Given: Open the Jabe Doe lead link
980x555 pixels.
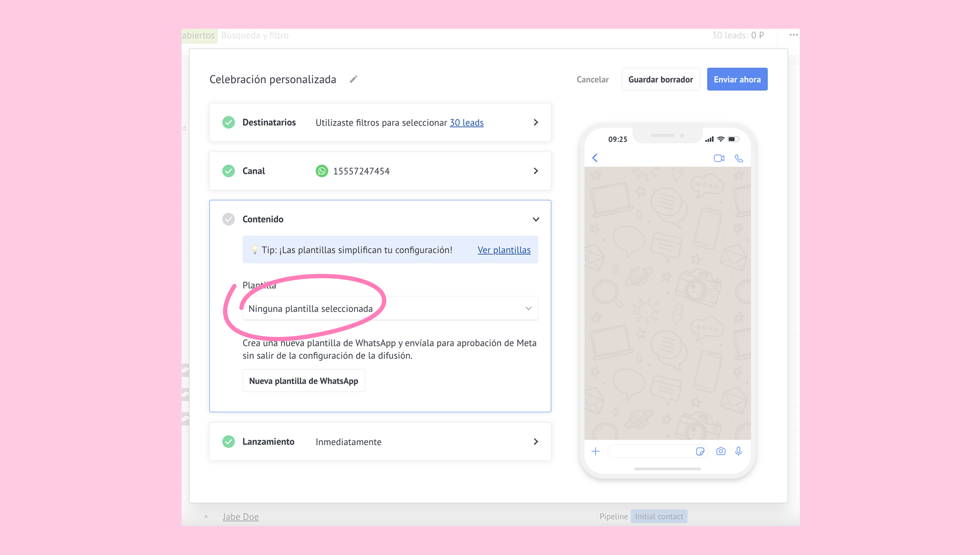Looking at the screenshot, I should [240, 516].
